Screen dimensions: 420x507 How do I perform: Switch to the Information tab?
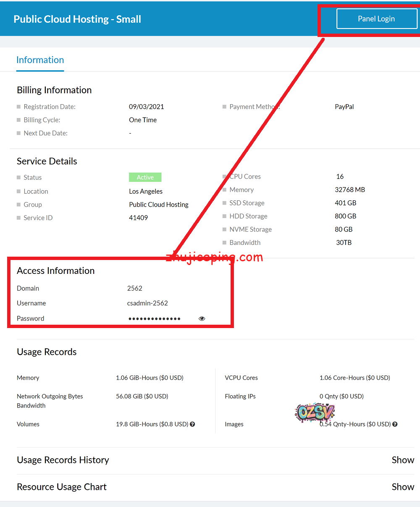click(40, 60)
